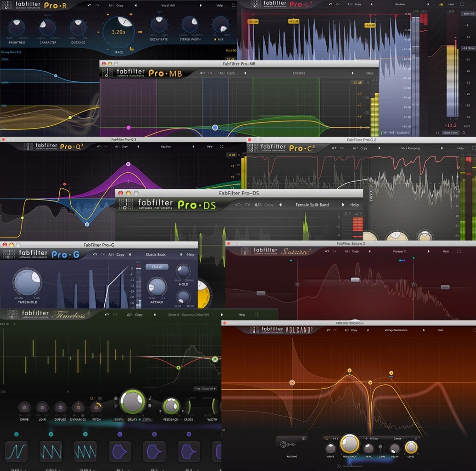Screen dimensions: 476x471
Task: Toggle A/B state in Pro-MB
Action: tap(222, 73)
